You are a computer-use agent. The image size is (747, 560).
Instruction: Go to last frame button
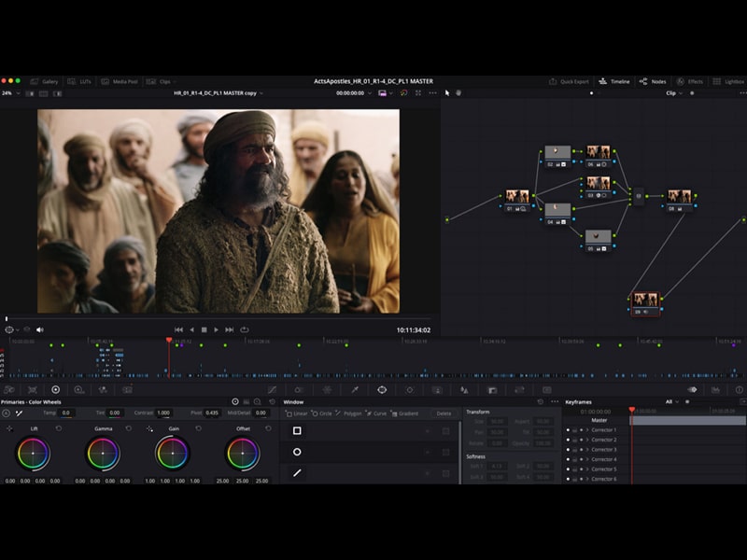pyautogui.click(x=229, y=329)
